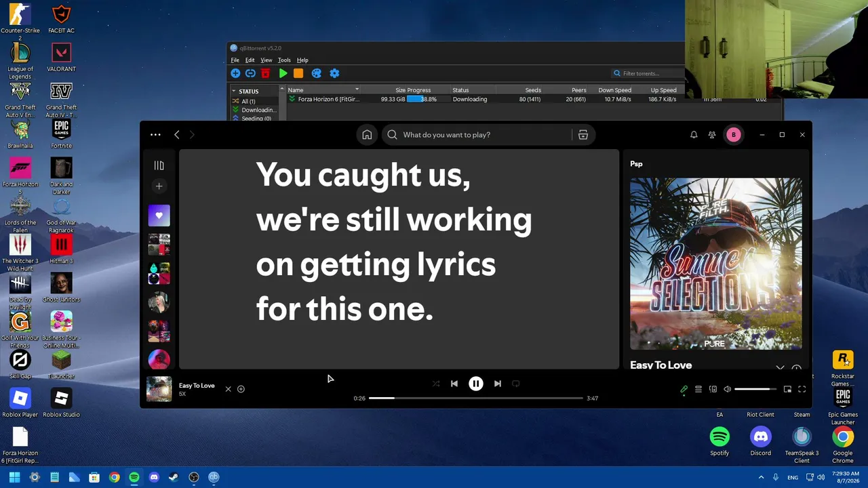Open qBittorrent Tools menu

pos(284,60)
